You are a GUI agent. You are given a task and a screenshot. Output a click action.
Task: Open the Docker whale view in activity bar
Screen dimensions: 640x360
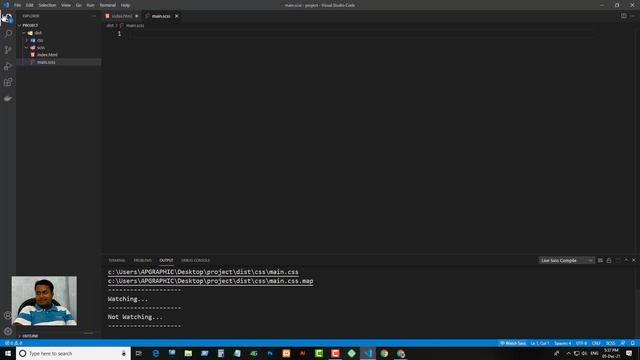[8, 98]
